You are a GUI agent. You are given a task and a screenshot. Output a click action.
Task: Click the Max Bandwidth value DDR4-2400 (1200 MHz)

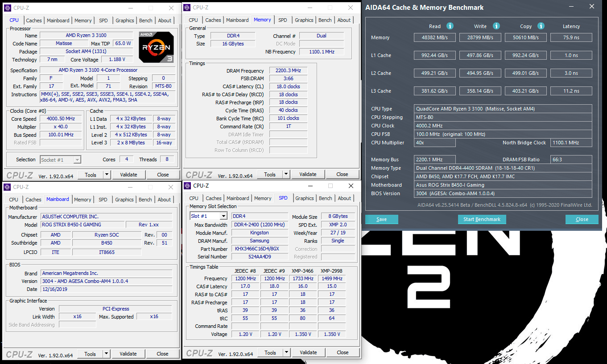pyautogui.click(x=259, y=225)
